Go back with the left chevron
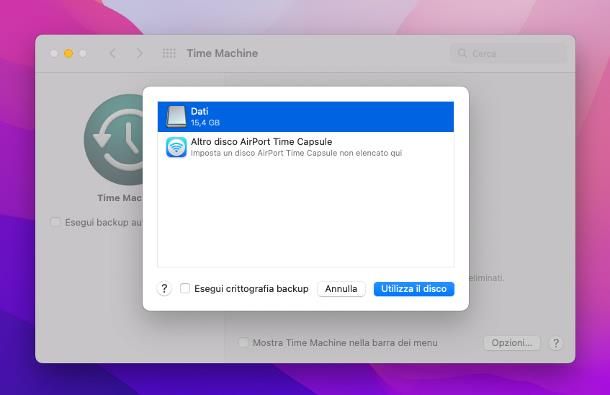Viewport: 610px width, 395px height. tap(113, 53)
